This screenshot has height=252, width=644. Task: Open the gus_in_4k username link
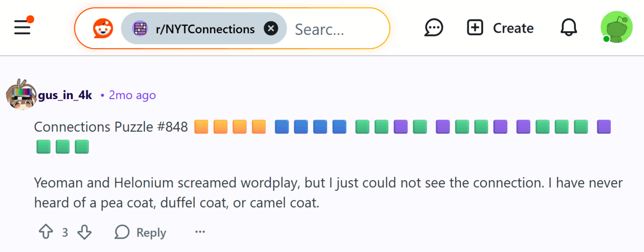click(65, 95)
